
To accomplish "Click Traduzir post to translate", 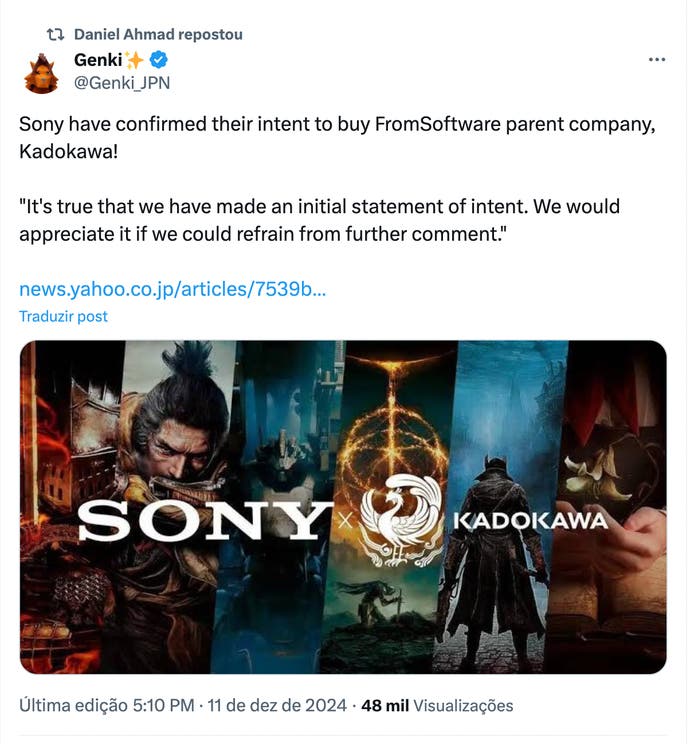I will pos(63,316).
